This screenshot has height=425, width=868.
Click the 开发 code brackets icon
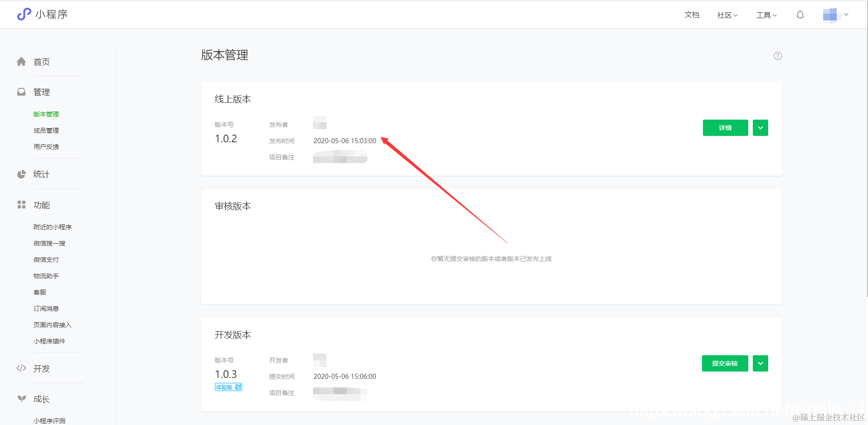click(x=21, y=368)
